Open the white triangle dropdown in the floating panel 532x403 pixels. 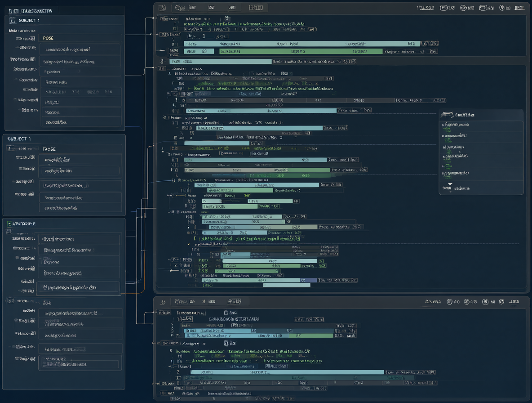pos(450,184)
